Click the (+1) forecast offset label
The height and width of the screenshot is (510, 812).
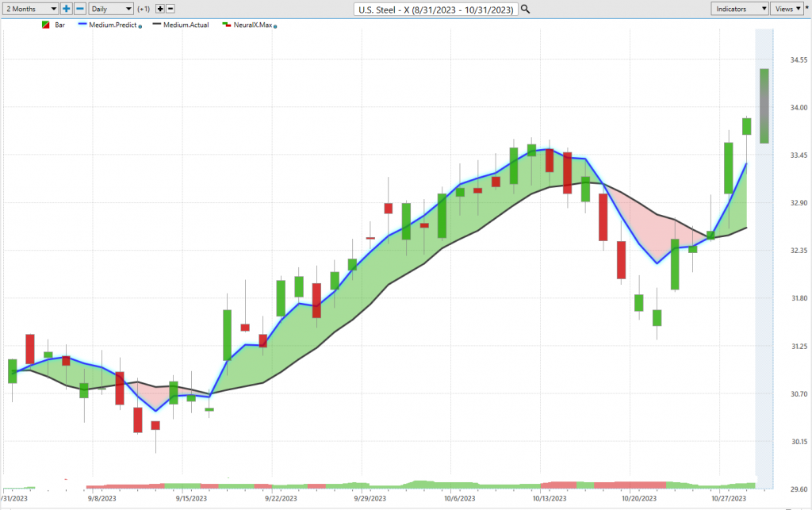click(x=144, y=9)
